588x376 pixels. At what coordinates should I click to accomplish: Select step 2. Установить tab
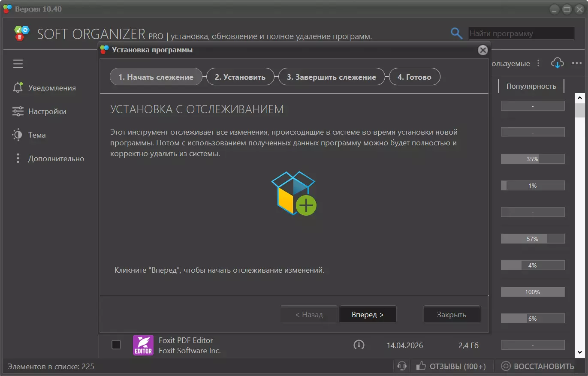(240, 77)
